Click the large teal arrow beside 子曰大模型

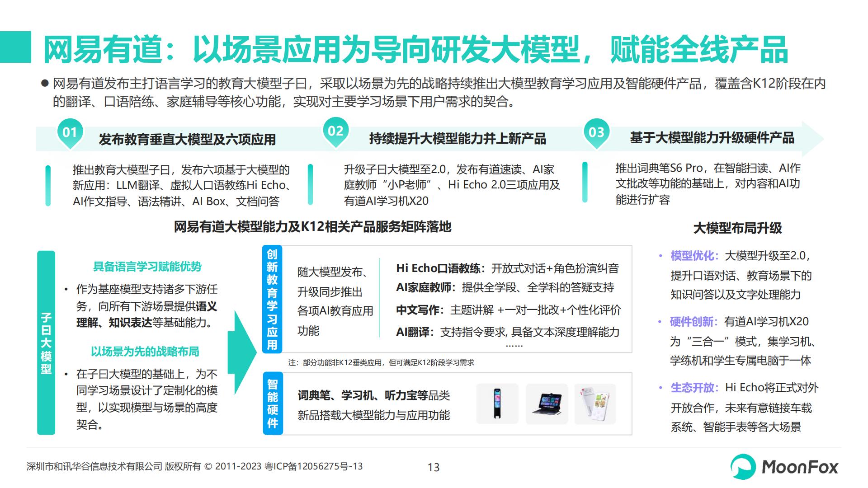click(x=242, y=352)
